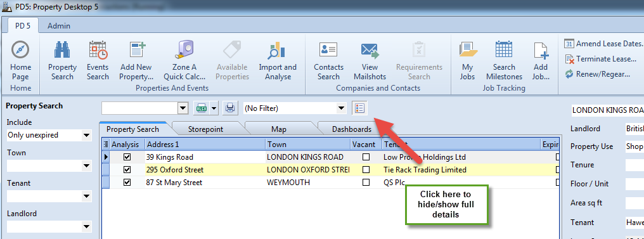This screenshot has height=239, width=644.
Task: Open the (No Filter) dropdown
Action: pyautogui.click(x=341, y=108)
